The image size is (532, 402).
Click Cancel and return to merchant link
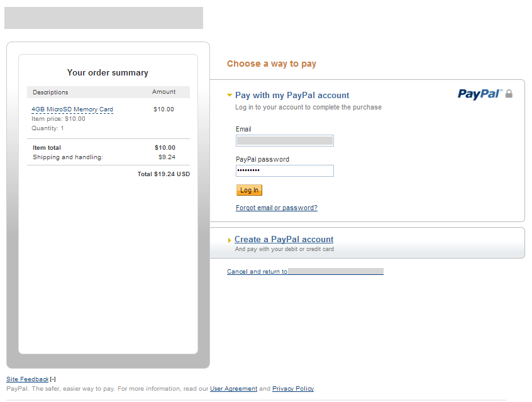point(304,272)
